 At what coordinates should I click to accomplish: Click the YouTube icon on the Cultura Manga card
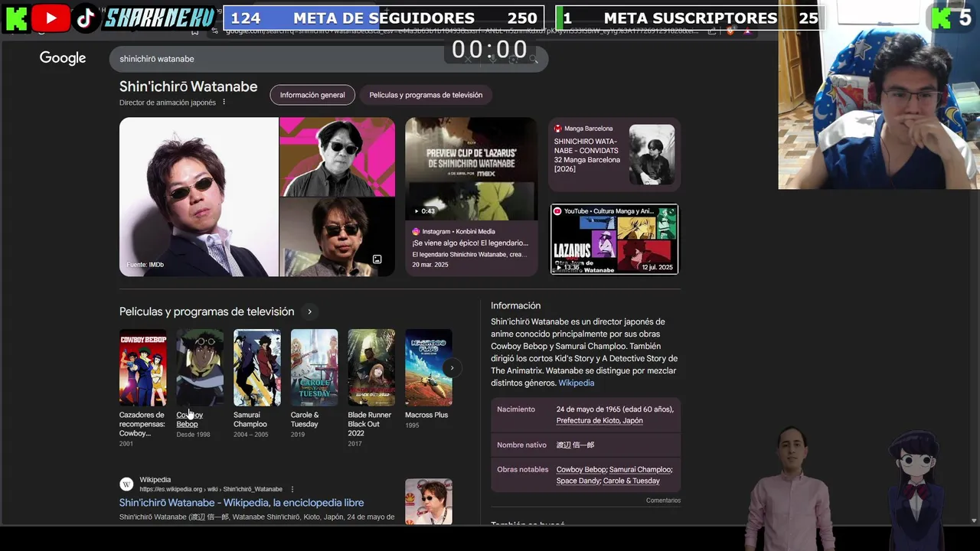click(557, 211)
